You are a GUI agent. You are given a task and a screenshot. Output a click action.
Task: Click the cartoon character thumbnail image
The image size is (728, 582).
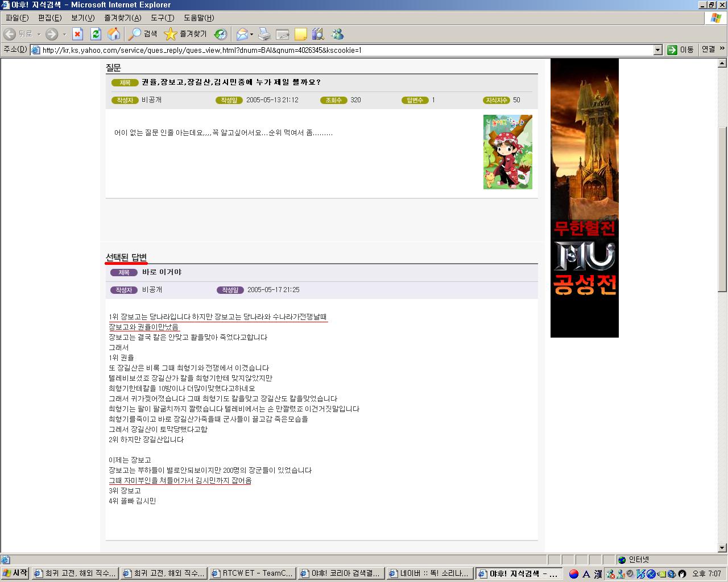click(x=507, y=152)
